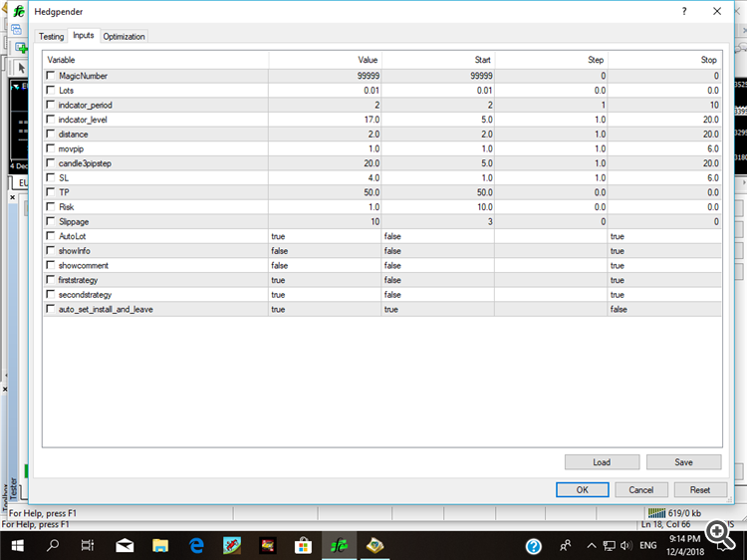Open the Optimization tab

tap(124, 36)
